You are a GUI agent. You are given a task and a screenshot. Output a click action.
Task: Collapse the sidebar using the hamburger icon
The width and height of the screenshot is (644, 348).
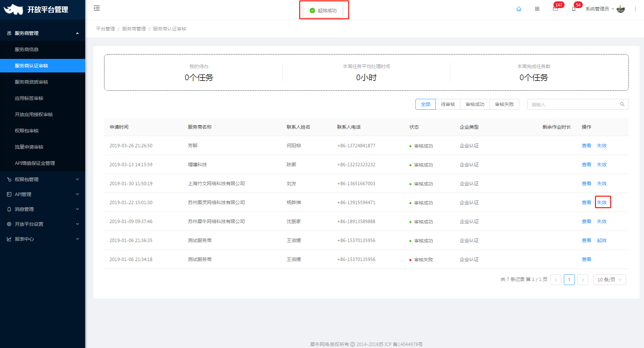pyautogui.click(x=97, y=8)
